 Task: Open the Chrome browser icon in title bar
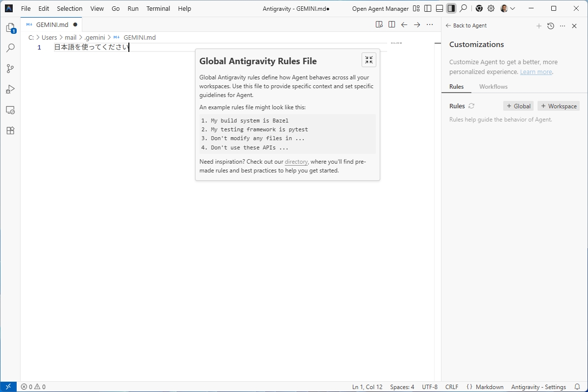coord(479,8)
